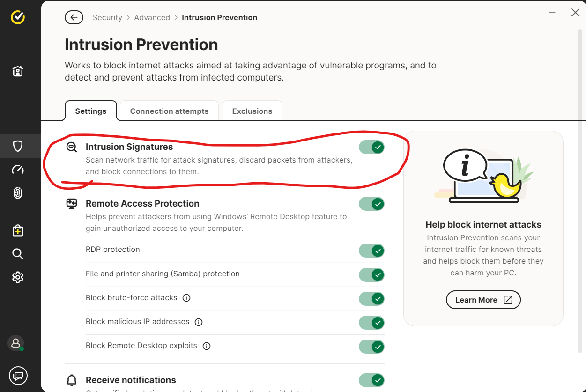Open the user account profile icon
Viewport: 586px width, 392px height.
(x=16, y=343)
